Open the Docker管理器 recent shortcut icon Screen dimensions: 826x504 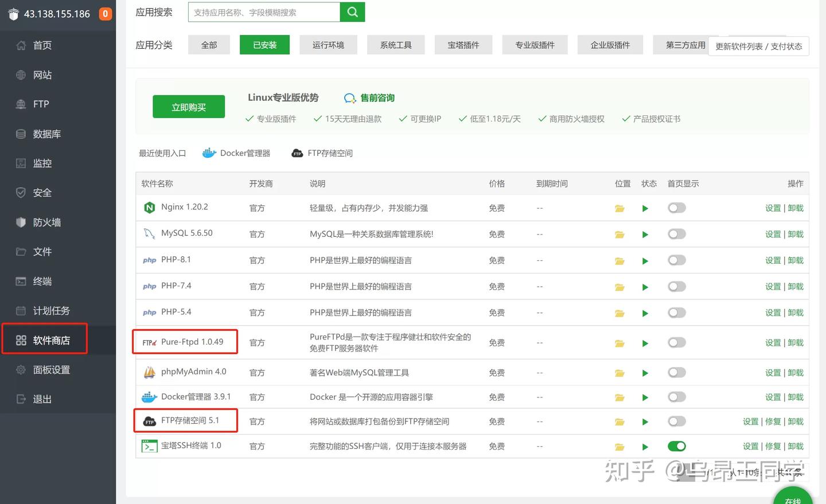pos(209,153)
